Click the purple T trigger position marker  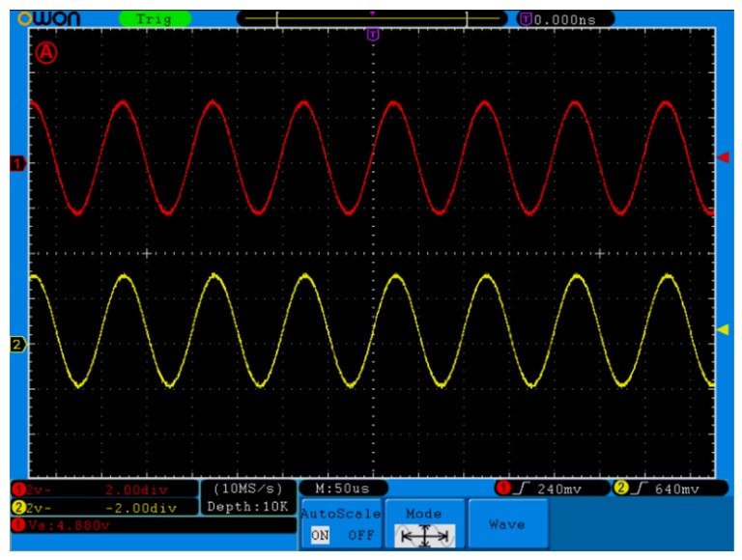tap(373, 34)
